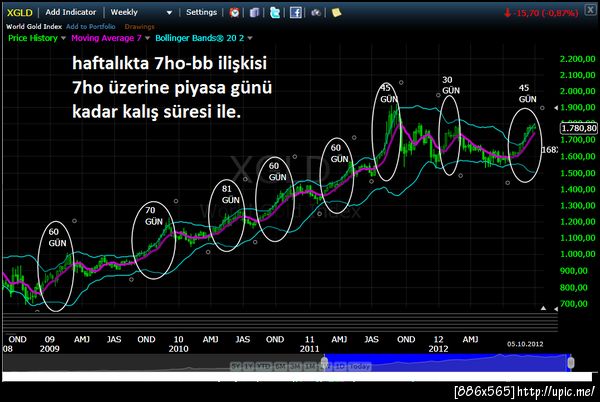The image size is (600, 402).
Task: Select the YTD range button
Action: [x=264, y=366]
